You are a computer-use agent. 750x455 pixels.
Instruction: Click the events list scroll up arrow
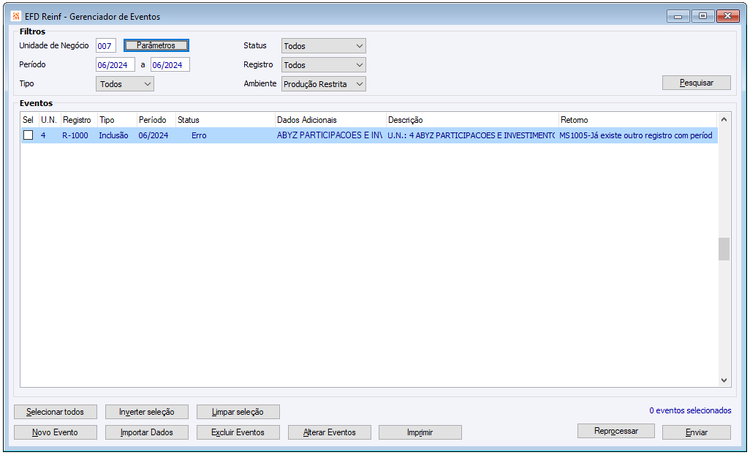pyautogui.click(x=724, y=120)
